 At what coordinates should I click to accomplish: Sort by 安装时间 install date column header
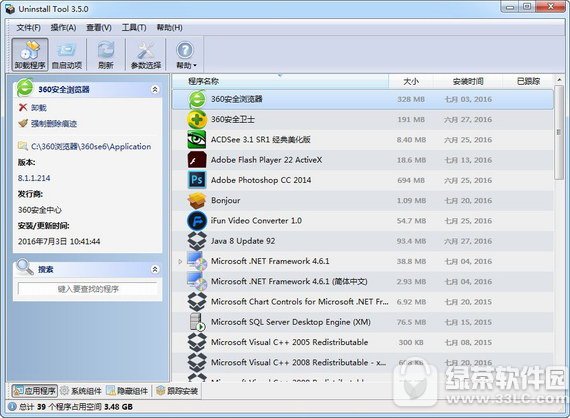click(468, 81)
